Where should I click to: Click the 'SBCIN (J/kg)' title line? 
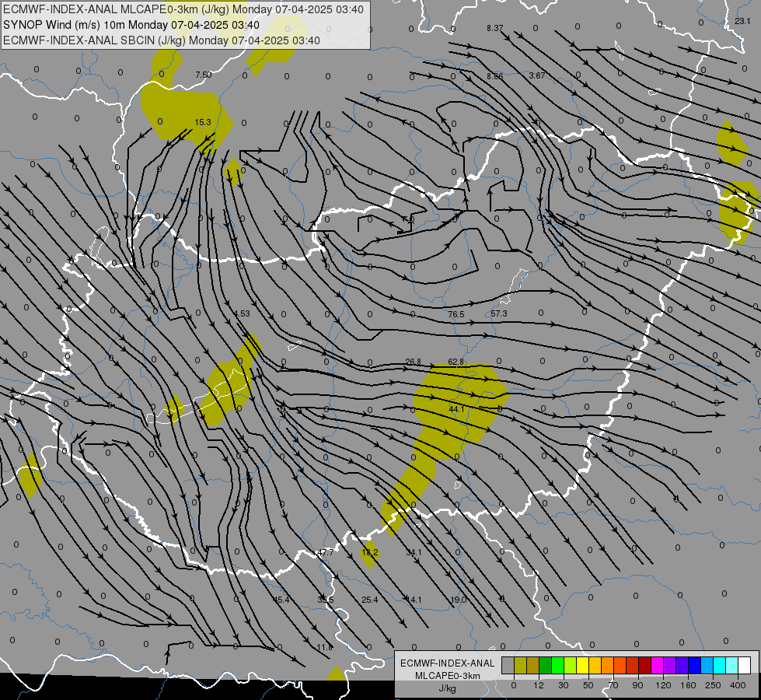162,40
